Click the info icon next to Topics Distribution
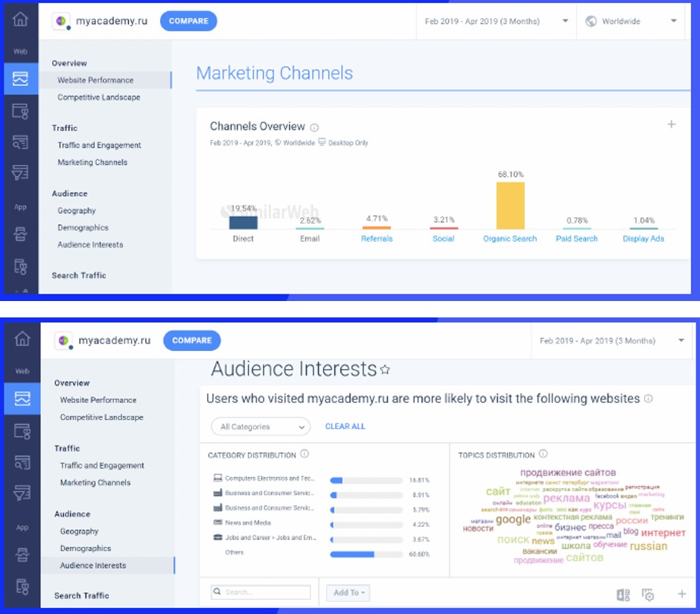700x614 pixels. [x=543, y=454]
